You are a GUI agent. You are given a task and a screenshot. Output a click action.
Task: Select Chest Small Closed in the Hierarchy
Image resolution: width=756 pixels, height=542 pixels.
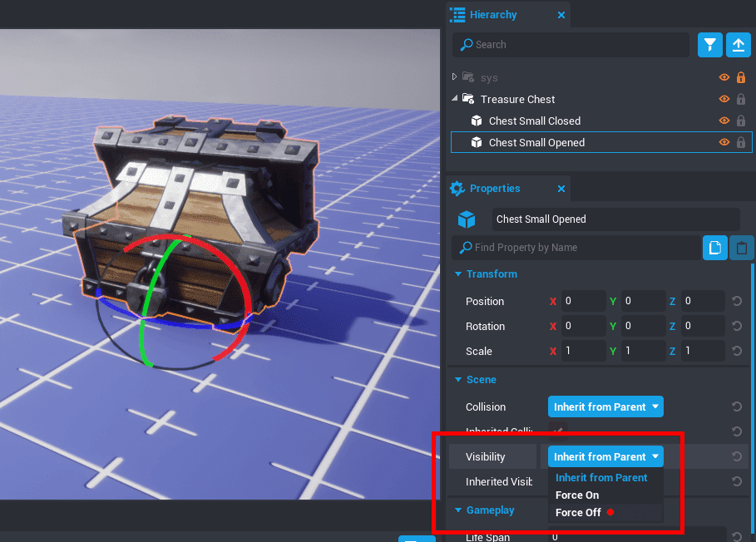(534, 121)
